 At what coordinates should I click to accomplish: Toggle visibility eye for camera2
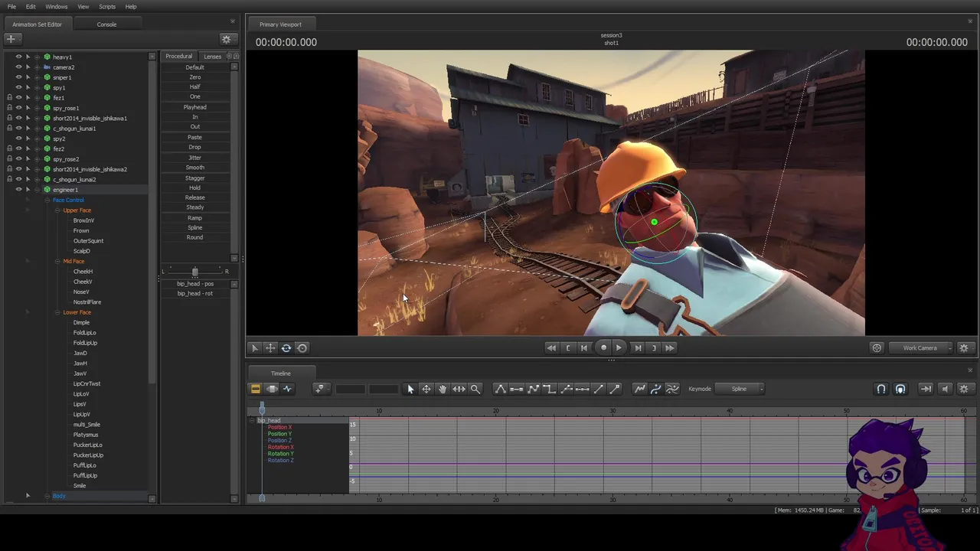click(18, 67)
